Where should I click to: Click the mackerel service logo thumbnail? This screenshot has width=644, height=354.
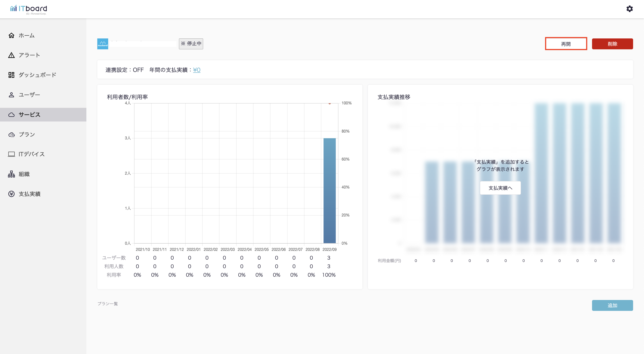(102, 44)
